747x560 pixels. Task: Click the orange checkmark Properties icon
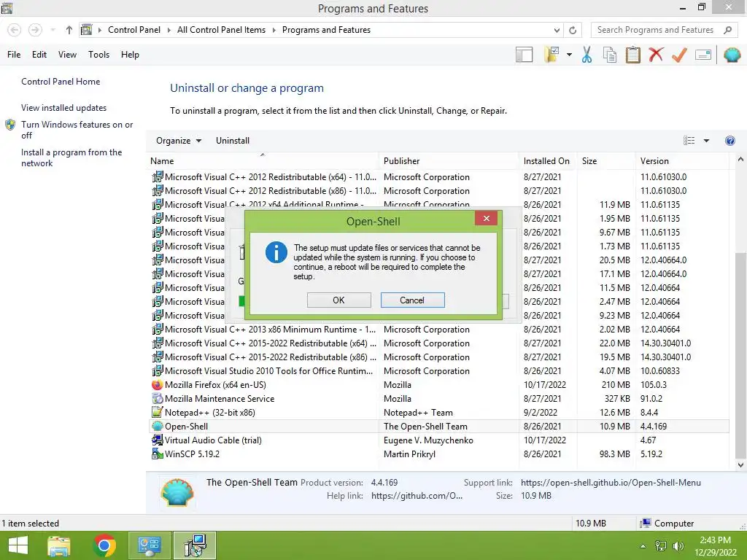679,55
